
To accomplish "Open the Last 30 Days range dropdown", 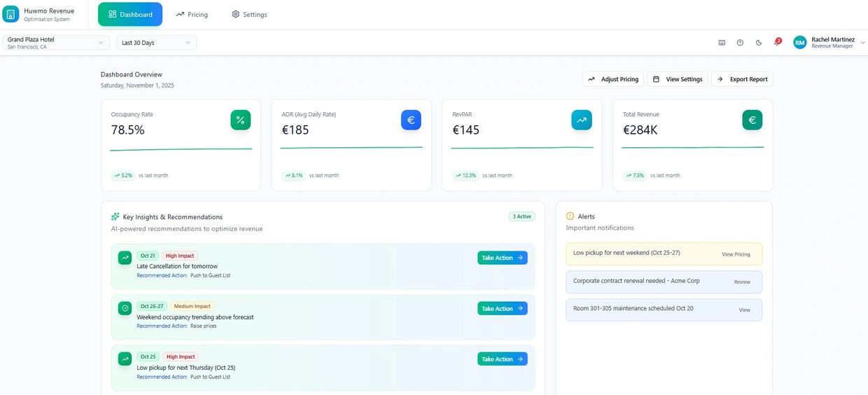I will tap(156, 43).
